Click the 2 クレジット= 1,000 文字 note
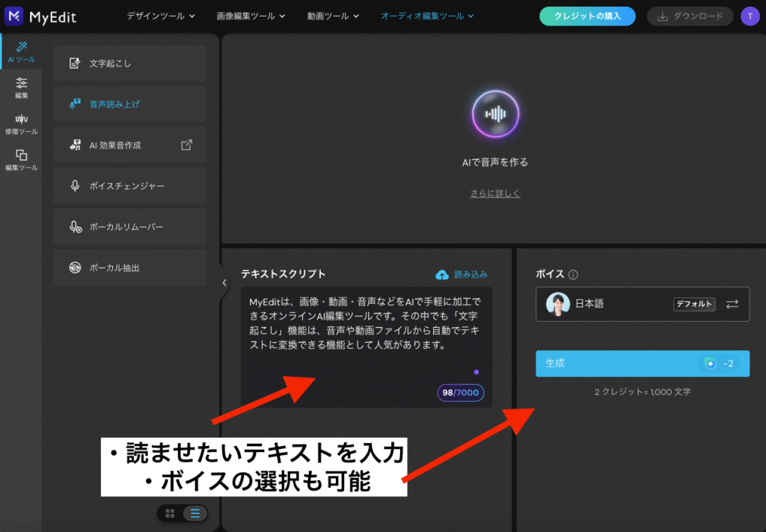The height and width of the screenshot is (532, 766). point(643,392)
